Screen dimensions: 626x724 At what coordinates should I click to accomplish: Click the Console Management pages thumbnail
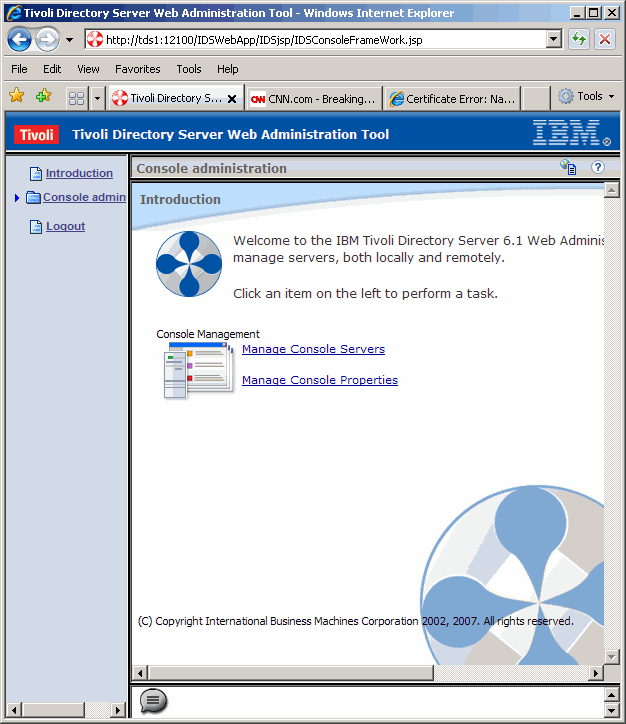(197, 369)
